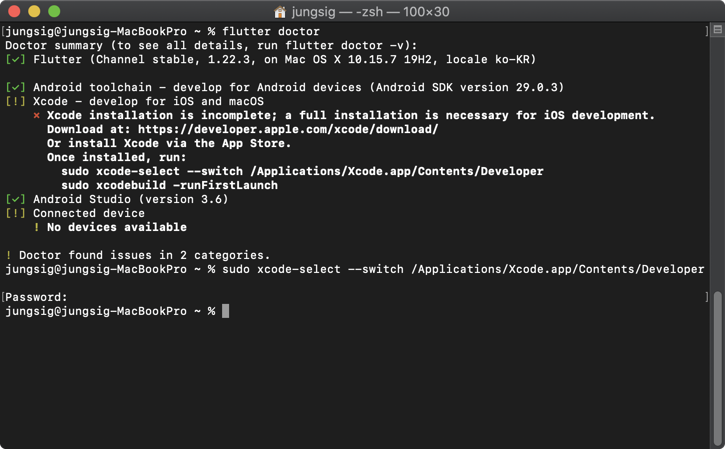Click the typed "sudo xcode-select --switch" command after the prompt
The height and width of the screenshot is (449, 725).
coord(463,269)
